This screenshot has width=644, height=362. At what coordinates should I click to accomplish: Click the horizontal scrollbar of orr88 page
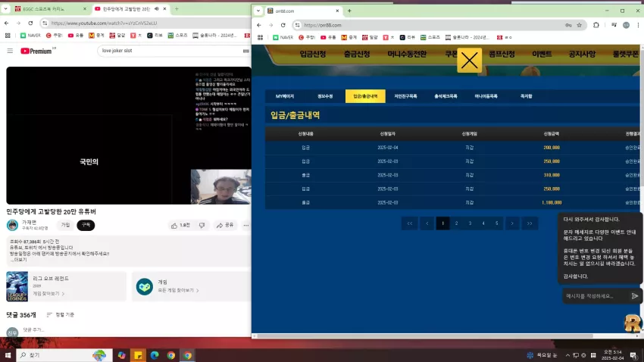point(425,335)
